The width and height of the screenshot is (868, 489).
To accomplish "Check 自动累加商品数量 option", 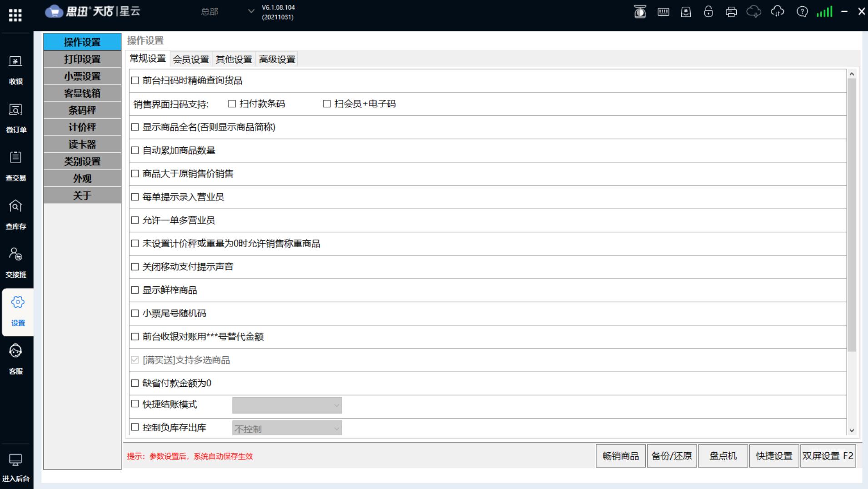I will coord(135,150).
